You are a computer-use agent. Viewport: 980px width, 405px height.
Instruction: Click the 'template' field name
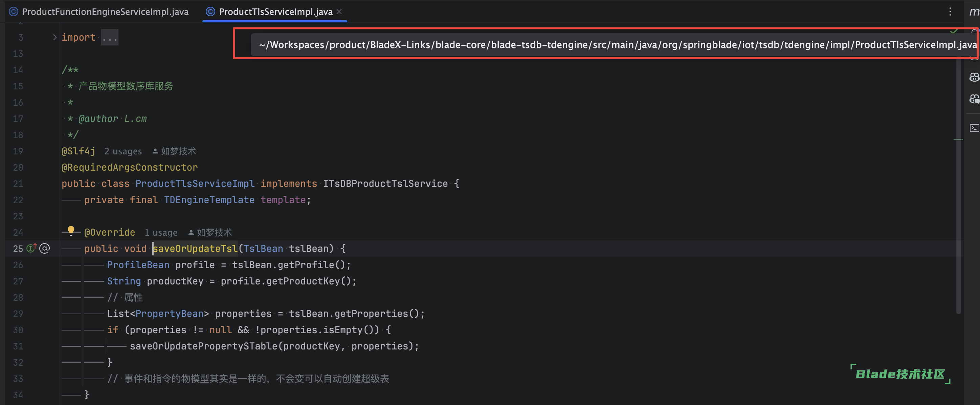pyautogui.click(x=283, y=200)
